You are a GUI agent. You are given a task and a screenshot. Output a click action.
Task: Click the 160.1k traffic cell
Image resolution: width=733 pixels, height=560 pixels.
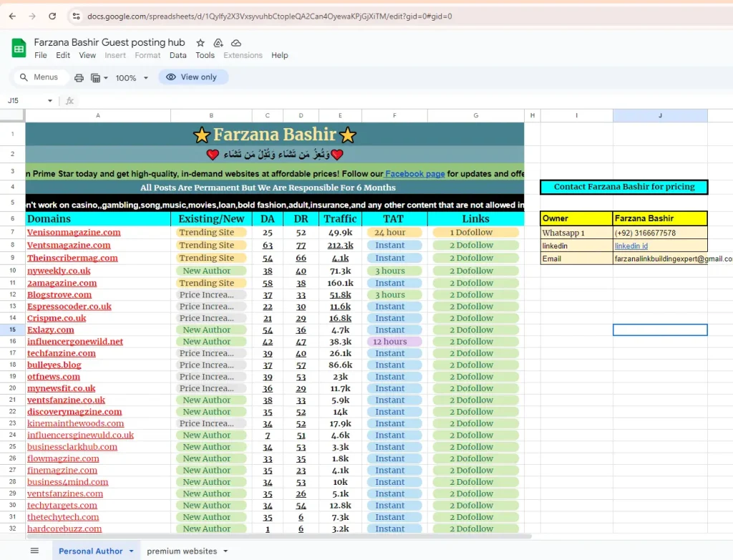pos(340,283)
